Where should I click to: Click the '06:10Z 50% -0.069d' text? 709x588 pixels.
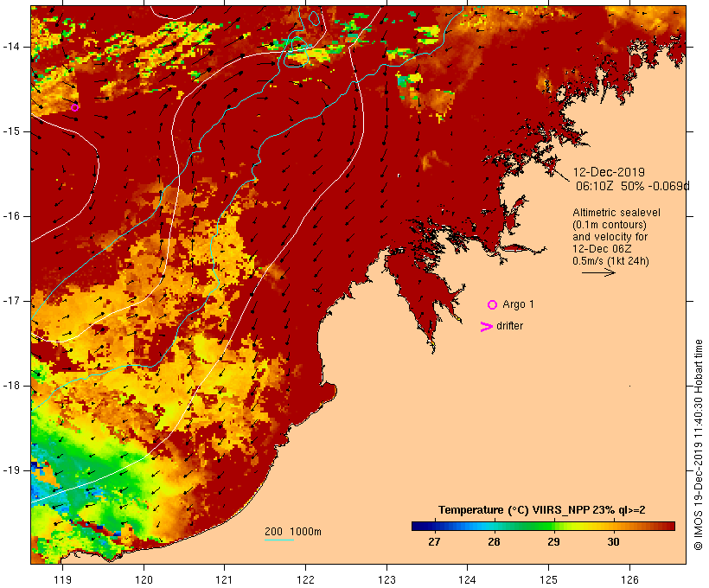tap(633, 186)
